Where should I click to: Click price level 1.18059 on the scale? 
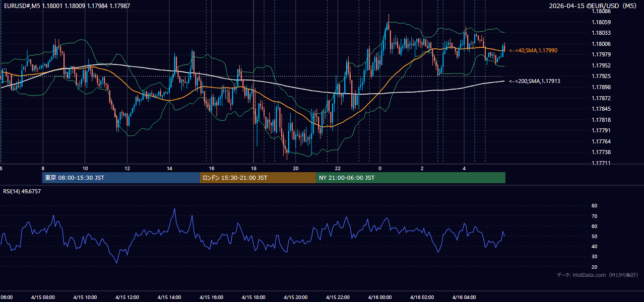tap(601, 22)
